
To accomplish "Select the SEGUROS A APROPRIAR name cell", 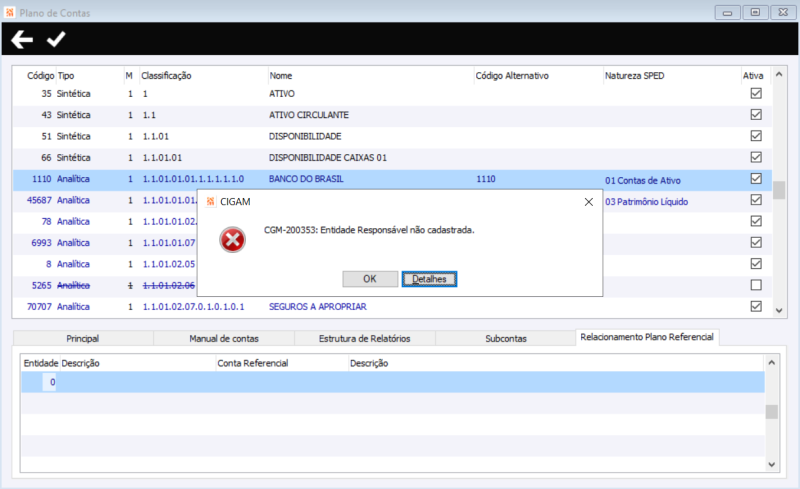I will point(317,306).
